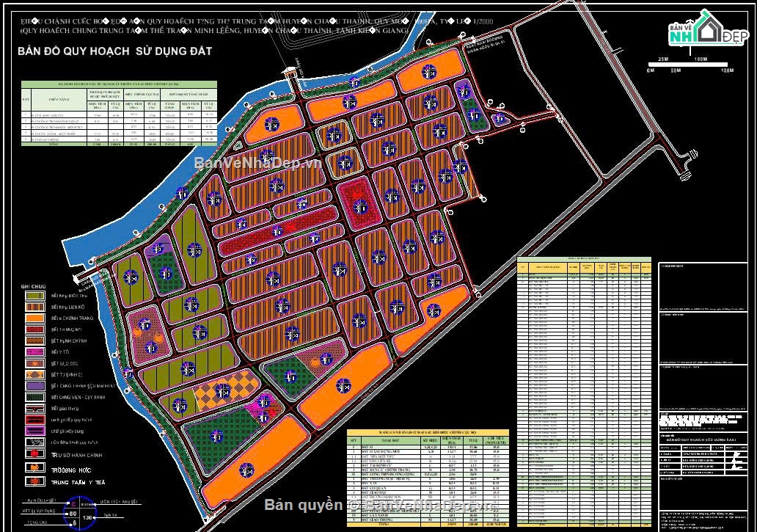The height and width of the screenshot is (532, 757).
Task: Select the solid purple legend swatch
Action: coord(35,385)
